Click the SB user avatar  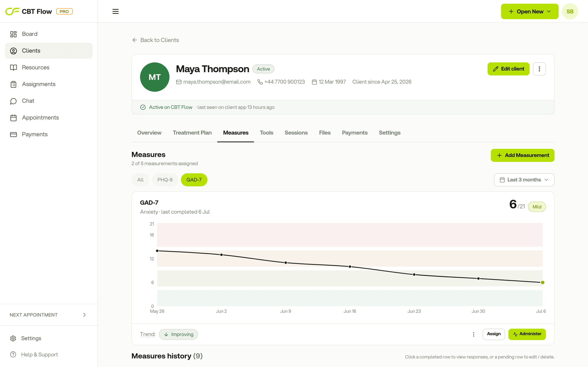point(570,11)
